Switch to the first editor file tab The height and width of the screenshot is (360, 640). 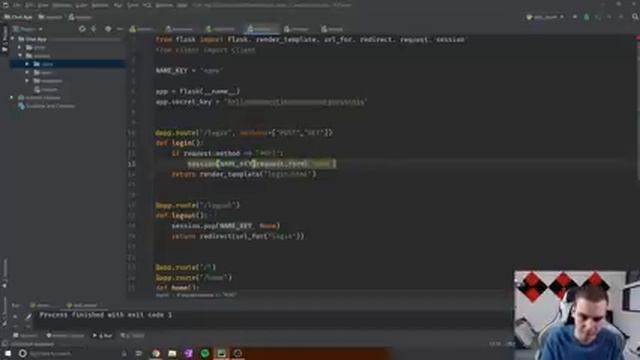(142, 29)
